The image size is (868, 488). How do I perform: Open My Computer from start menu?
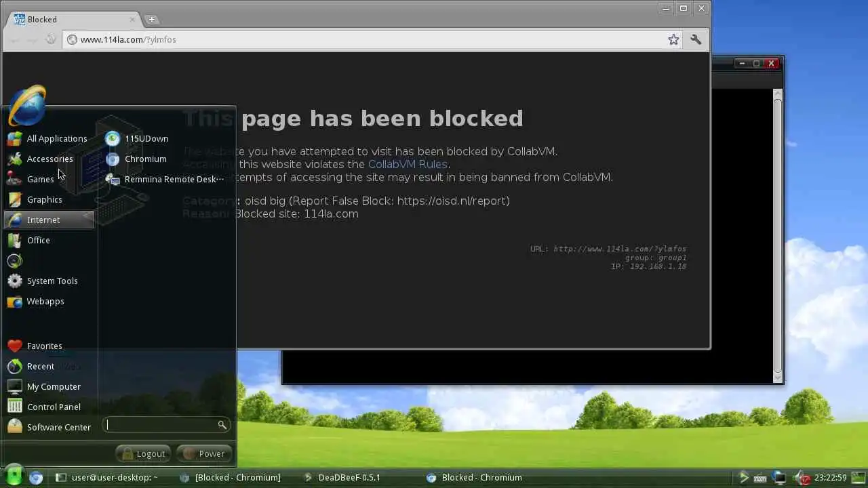coord(49,386)
